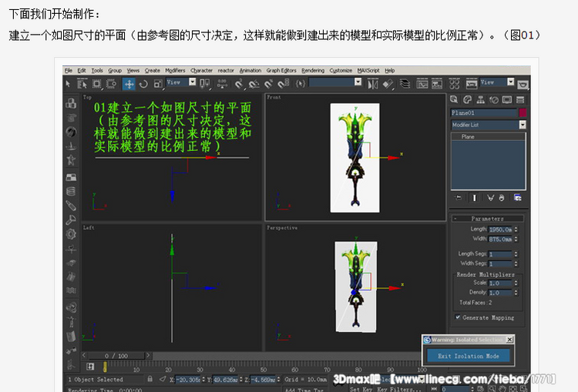Click the Select by Name toolbar icon
This screenshot has width=578, height=392.
click(82, 84)
